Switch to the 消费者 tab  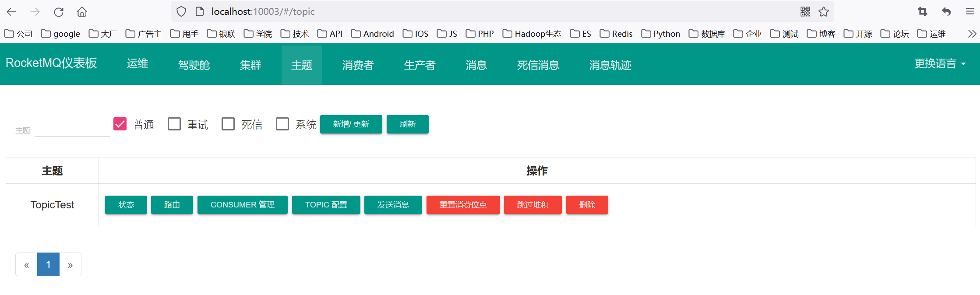point(358,65)
